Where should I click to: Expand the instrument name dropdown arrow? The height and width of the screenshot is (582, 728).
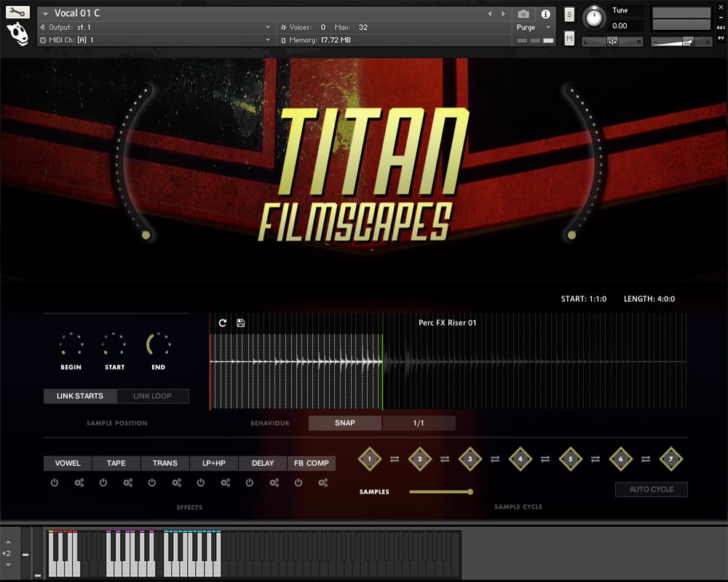(x=46, y=14)
